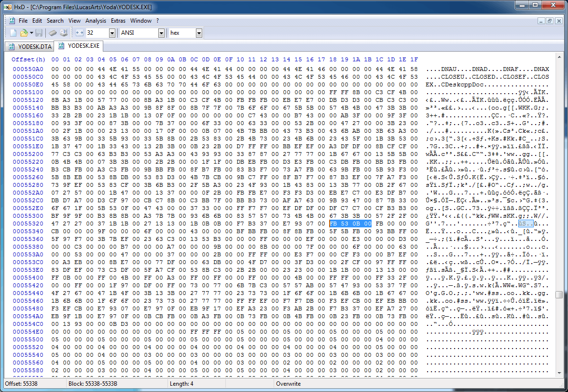Open the ANSI charset dropdown
This screenshot has width=568, height=392.
click(x=161, y=33)
